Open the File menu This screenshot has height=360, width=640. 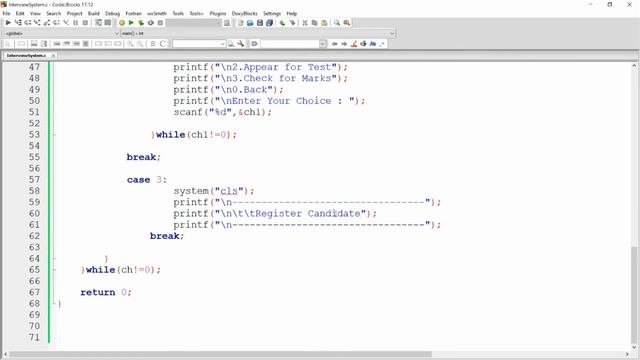(x=7, y=13)
